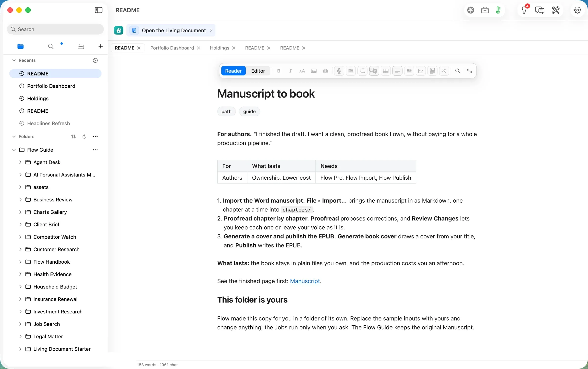Expand the Charts Gallery folder
The height and width of the screenshot is (369, 588).
click(x=20, y=212)
